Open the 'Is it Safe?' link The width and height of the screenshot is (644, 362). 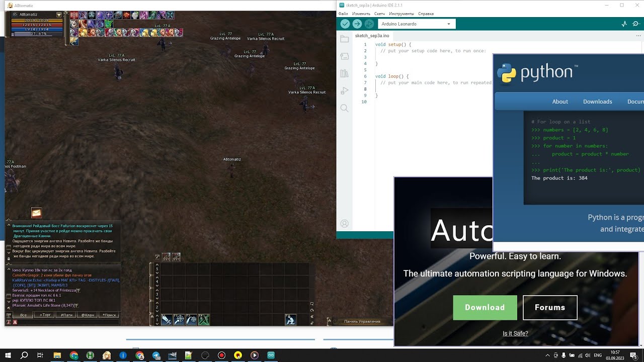(515, 333)
